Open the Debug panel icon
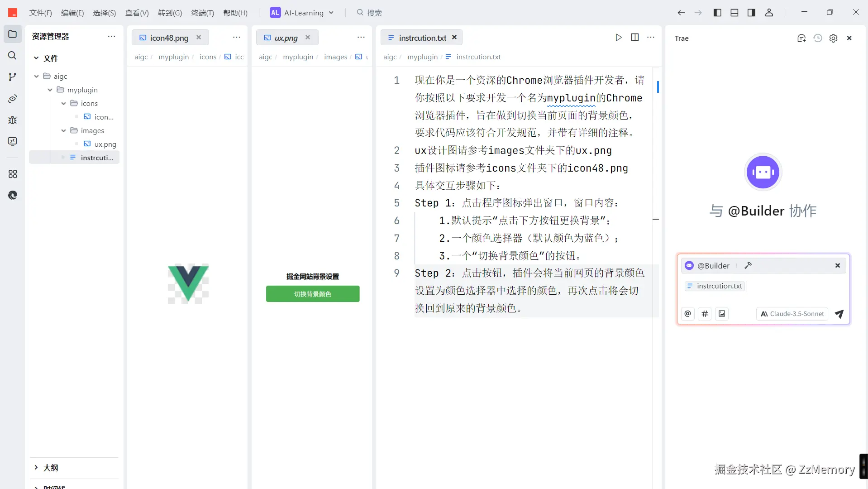Image resolution: width=868 pixels, height=489 pixels. [x=12, y=120]
